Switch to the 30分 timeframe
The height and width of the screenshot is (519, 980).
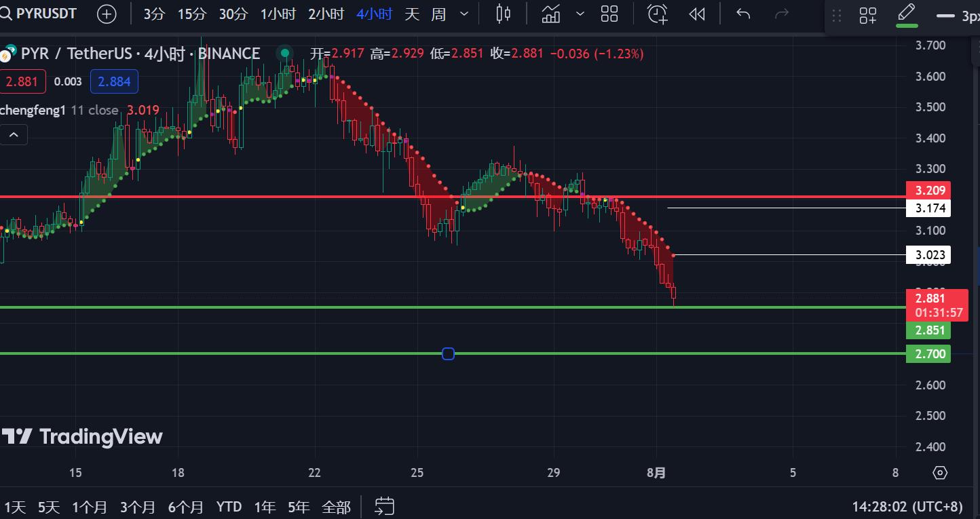pos(233,14)
